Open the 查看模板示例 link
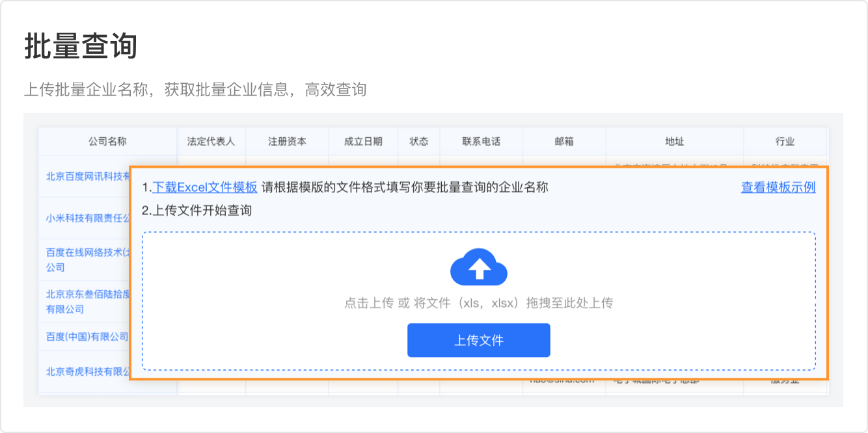The height and width of the screenshot is (433, 868). tap(778, 187)
